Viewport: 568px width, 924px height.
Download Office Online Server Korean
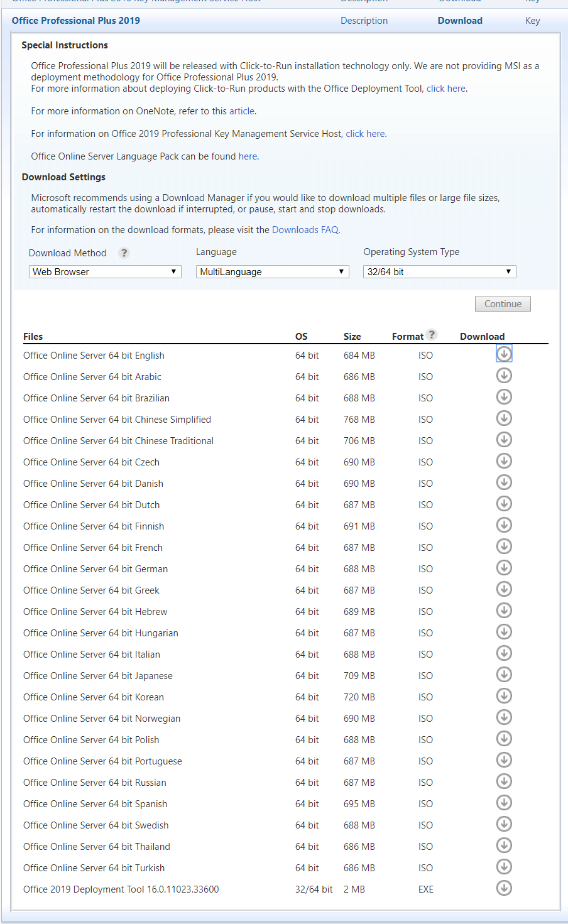(504, 696)
